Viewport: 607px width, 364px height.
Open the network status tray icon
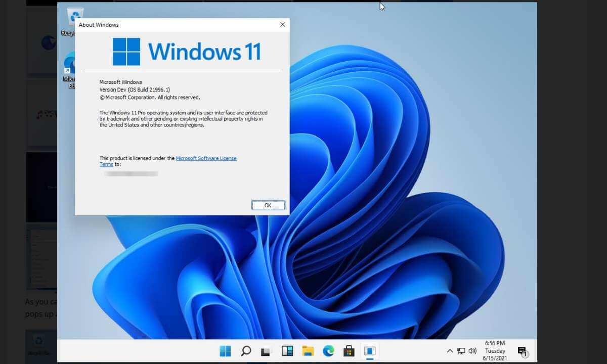tap(461, 351)
